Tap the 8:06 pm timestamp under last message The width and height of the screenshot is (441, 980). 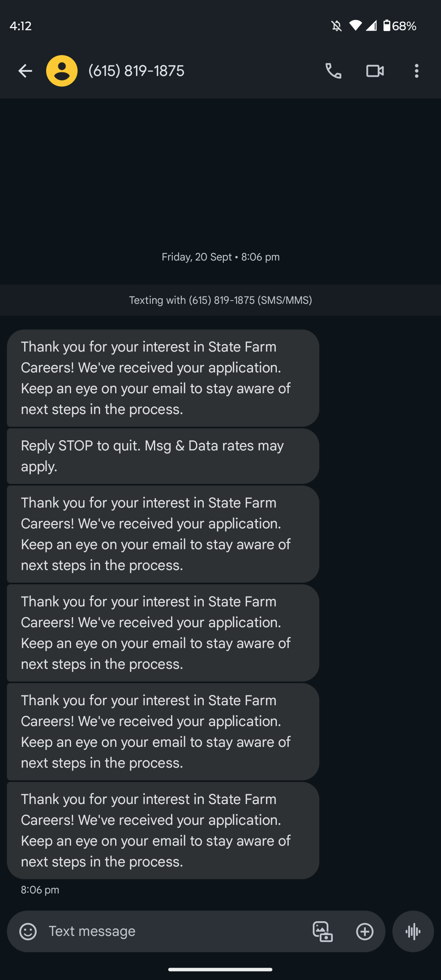pyautogui.click(x=40, y=890)
